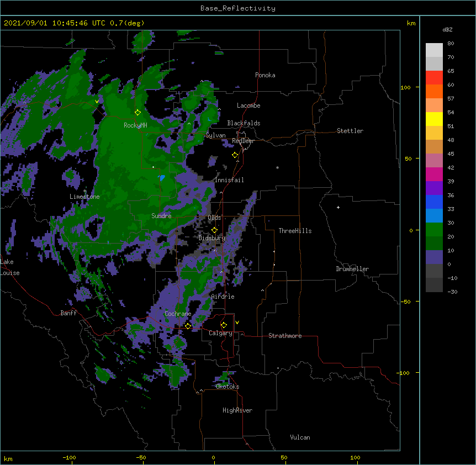The width and height of the screenshot is (476, 465).
Task: Click the Airdrie city label
Action: tap(223, 297)
